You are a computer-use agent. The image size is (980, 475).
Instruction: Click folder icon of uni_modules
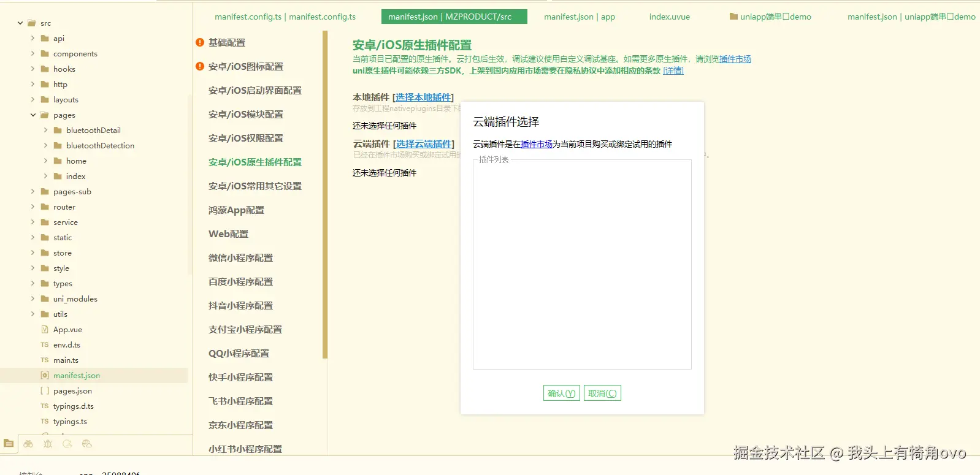[x=45, y=298]
